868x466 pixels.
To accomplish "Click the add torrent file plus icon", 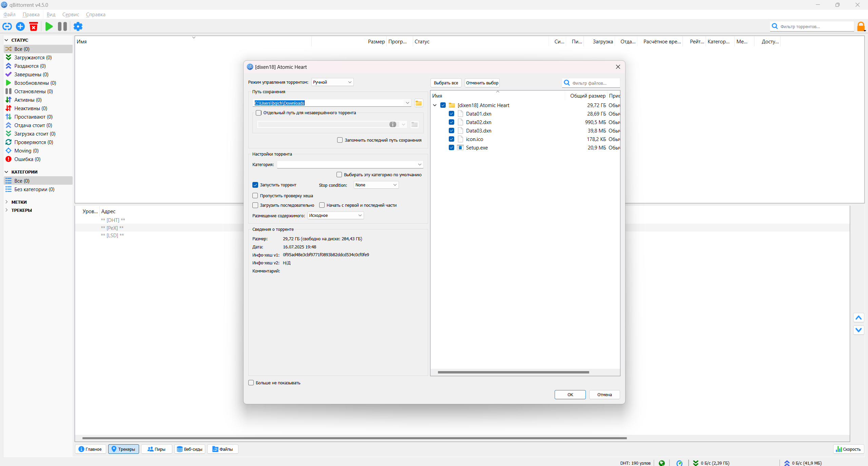I will click(20, 26).
